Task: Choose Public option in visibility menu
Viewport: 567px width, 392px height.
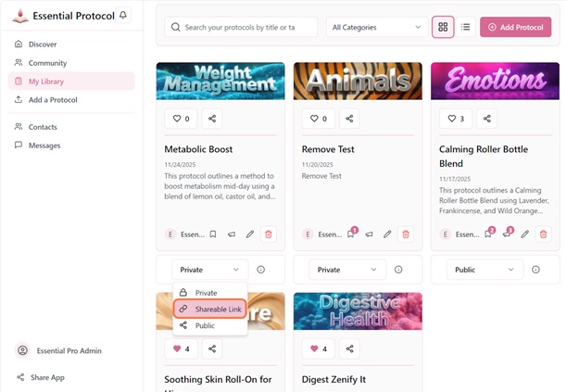Action: [x=204, y=325]
